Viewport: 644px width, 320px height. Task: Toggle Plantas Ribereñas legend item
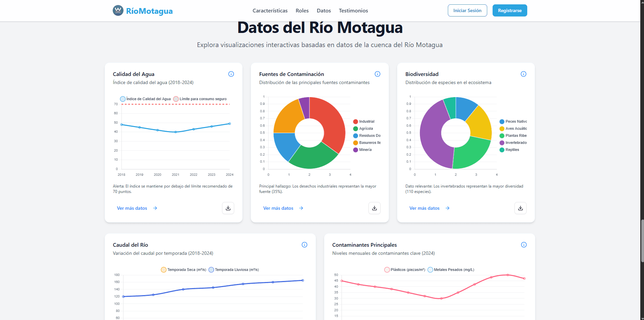pos(513,136)
